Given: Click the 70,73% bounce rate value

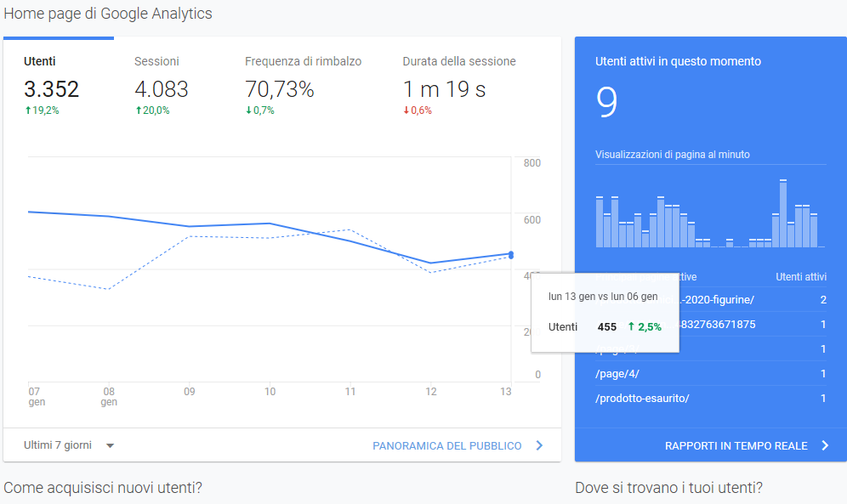Looking at the screenshot, I should pyautogui.click(x=279, y=89).
